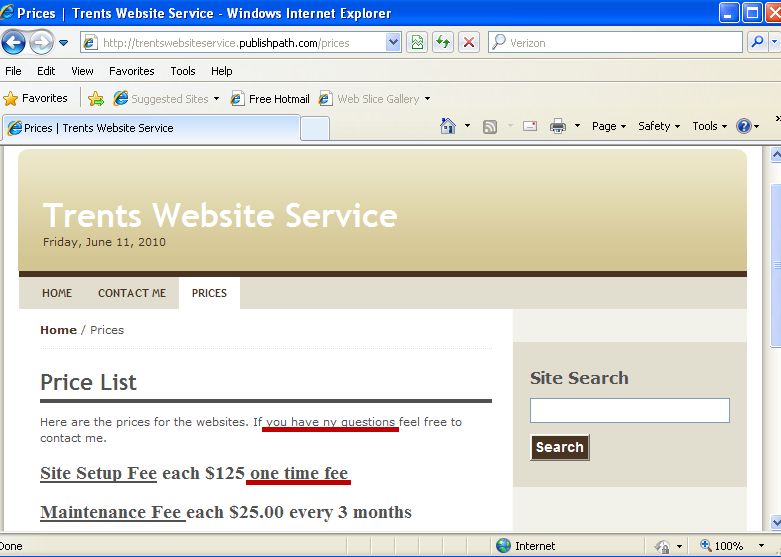Click the Site Search heading text
The image size is (781, 557).
pos(579,378)
